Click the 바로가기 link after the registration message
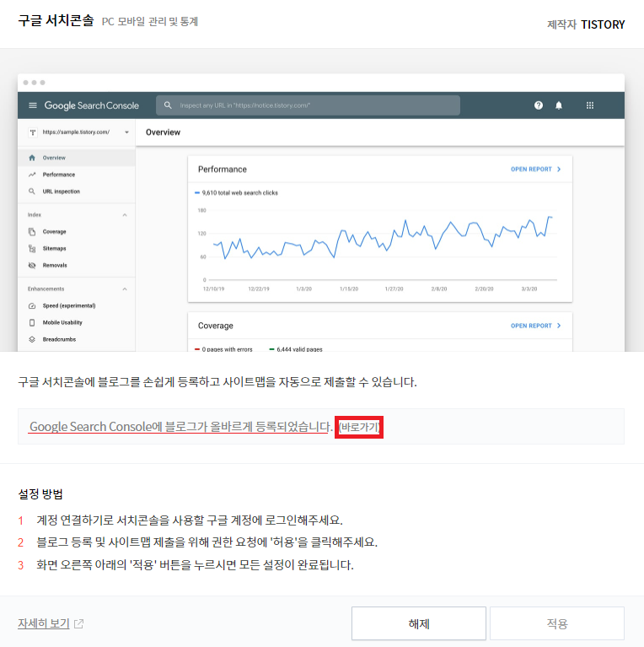 pos(359,427)
